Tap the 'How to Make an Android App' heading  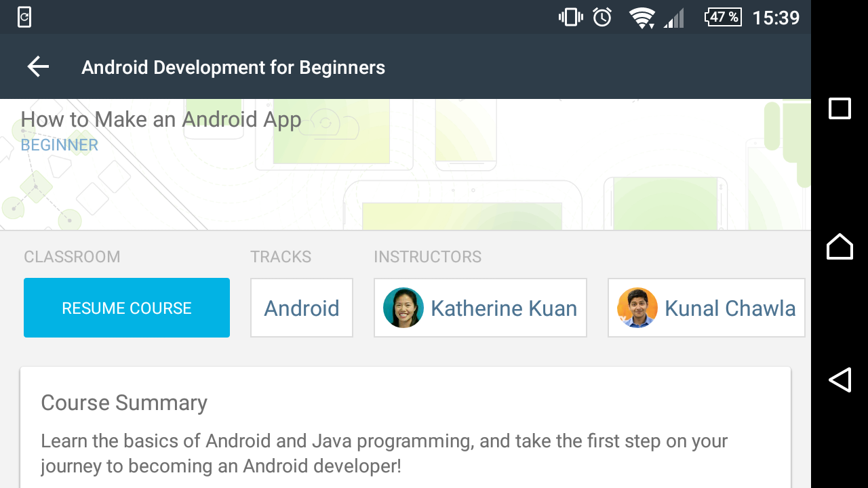pyautogui.click(x=161, y=119)
